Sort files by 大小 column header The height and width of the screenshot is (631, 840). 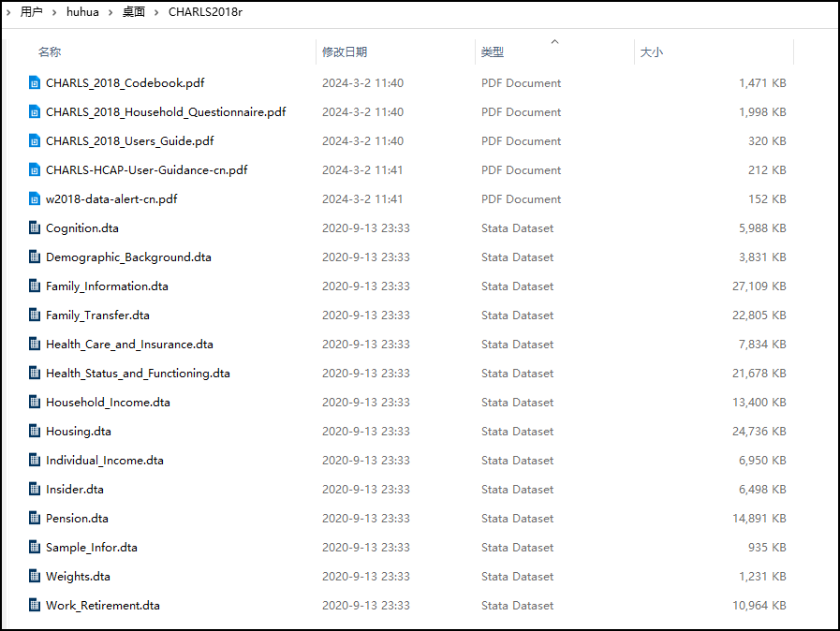point(651,52)
